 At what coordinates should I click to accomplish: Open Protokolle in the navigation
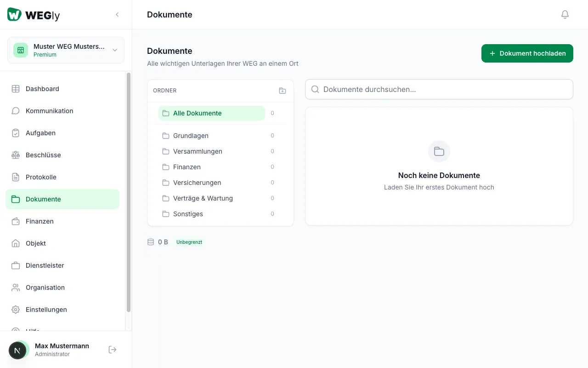click(x=41, y=177)
